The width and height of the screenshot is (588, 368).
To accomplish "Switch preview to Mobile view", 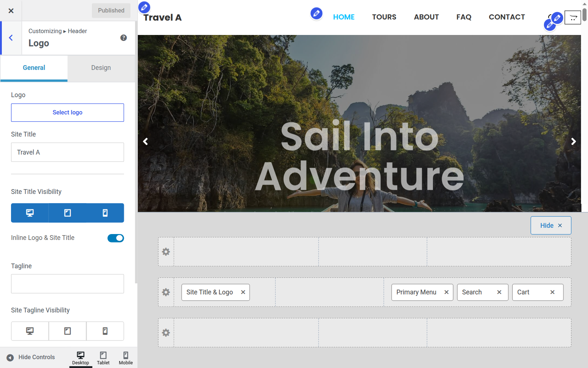I will point(126,358).
